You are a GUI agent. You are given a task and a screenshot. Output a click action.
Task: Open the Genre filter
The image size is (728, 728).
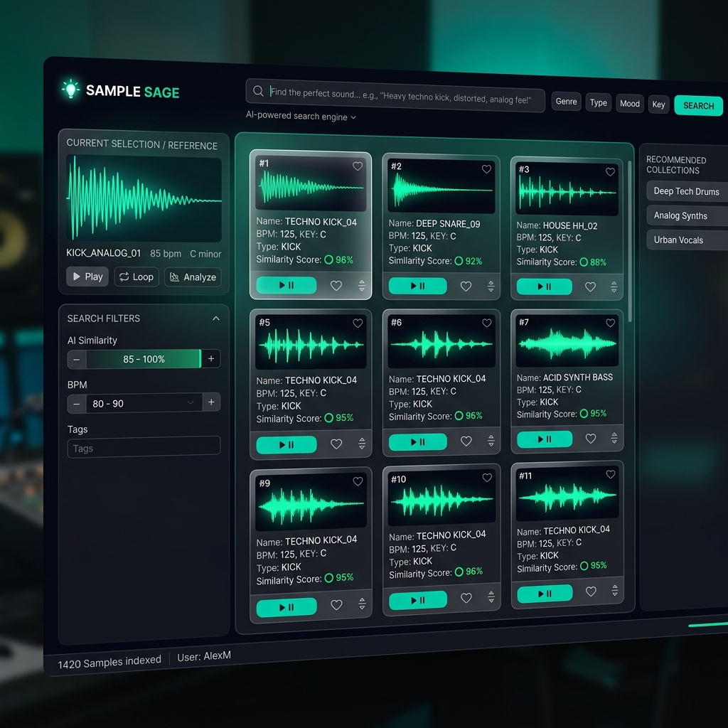click(566, 101)
